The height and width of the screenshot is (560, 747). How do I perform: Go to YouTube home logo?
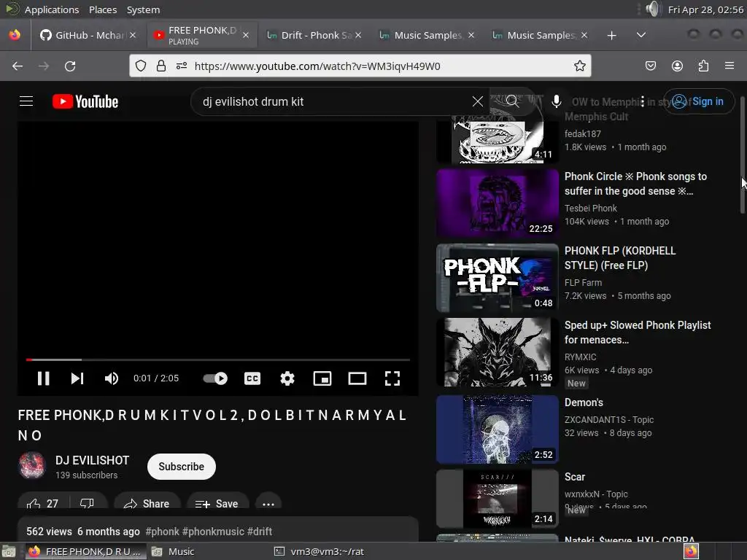[85, 101]
